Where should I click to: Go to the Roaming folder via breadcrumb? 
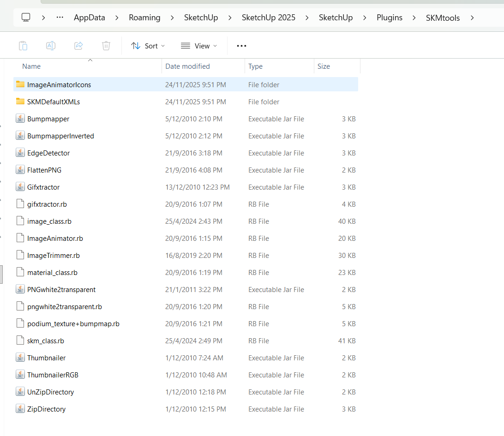tap(144, 18)
